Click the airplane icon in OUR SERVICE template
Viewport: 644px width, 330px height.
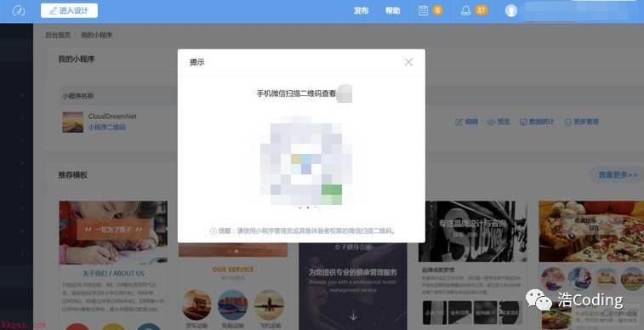pos(269,305)
